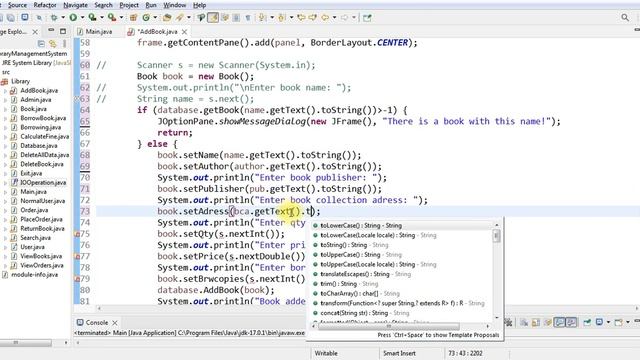The width and height of the screenshot is (640, 360).
Task: Toggle Link with Editor in Package Explorer
Action: [53, 43]
